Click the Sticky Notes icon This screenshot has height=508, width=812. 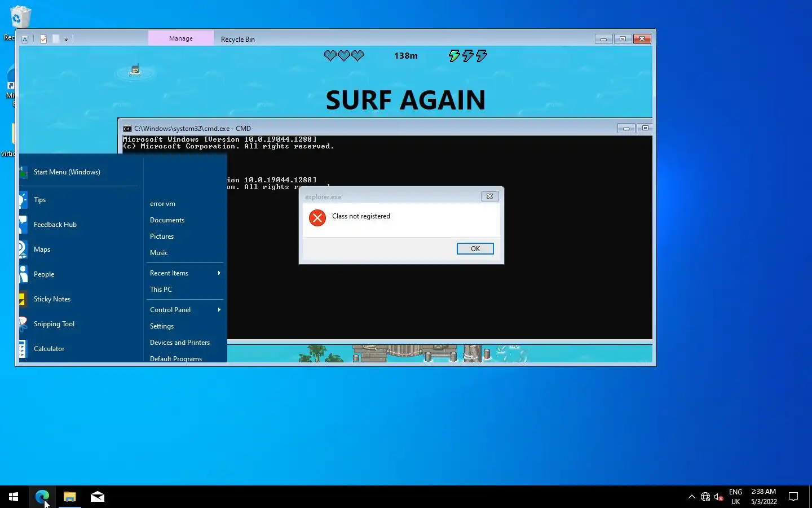(x=23, y=299)
